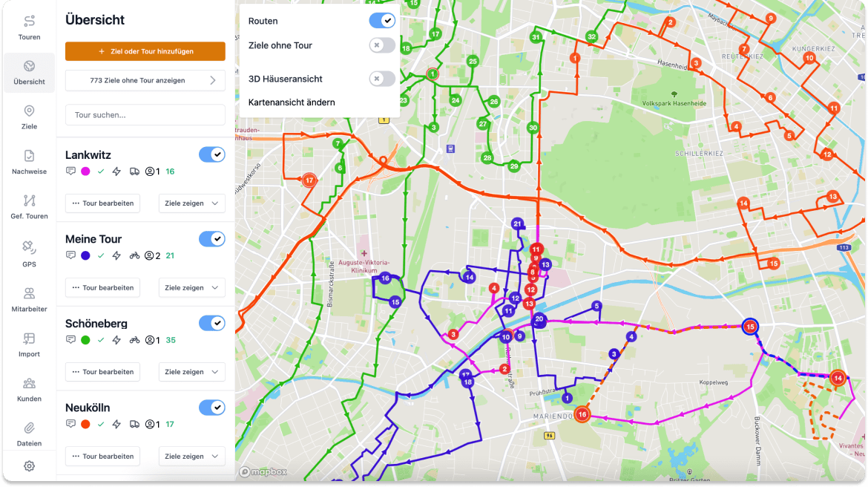This screenshot has height=487, width=868.
Task: Expand Ziele zeigen for Meine Tour
Action: [x=191, y=287]
